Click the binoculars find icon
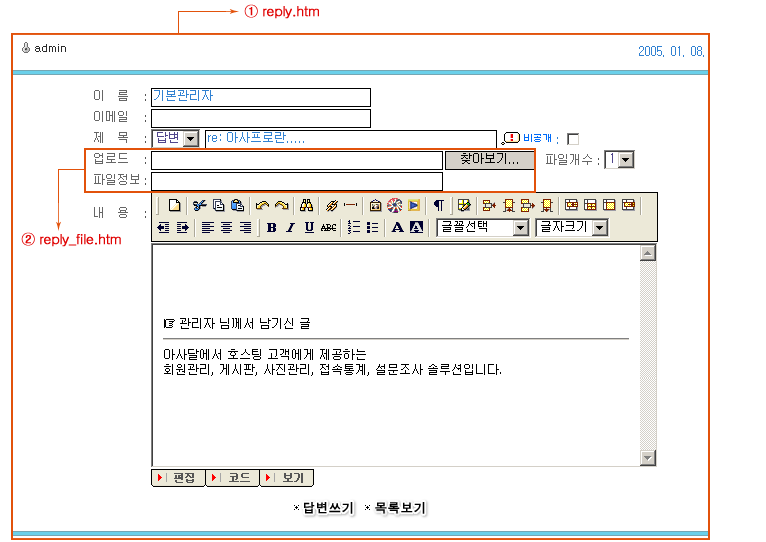The image size is (766, 542). (307, 205)
